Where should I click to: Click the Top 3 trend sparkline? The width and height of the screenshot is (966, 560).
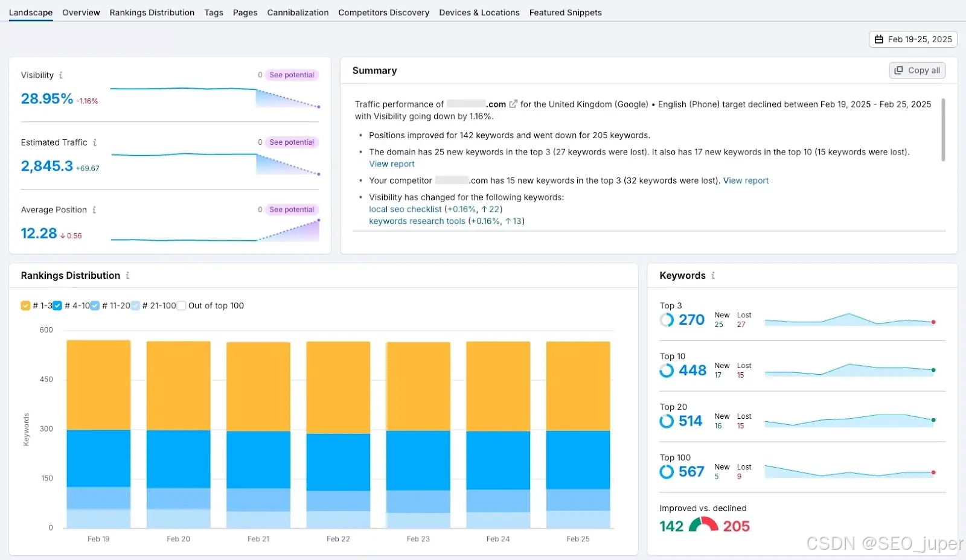[850, 320]
